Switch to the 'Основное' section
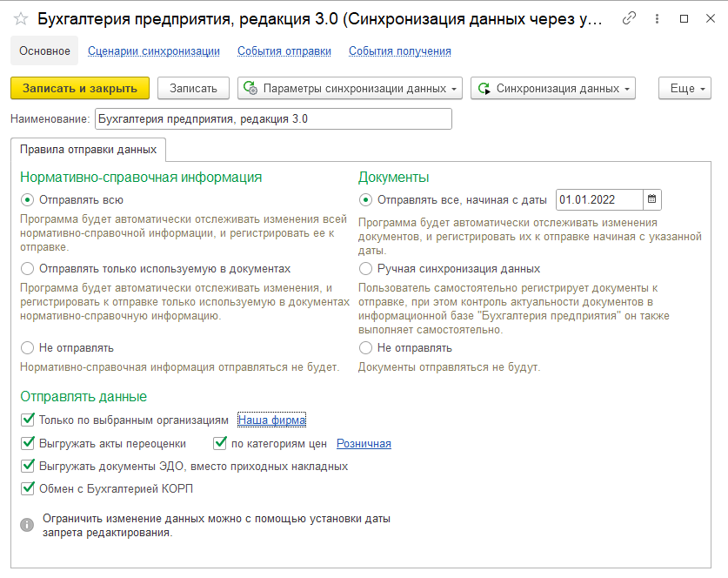This screenshot has width=728, height=578. pyautogui.click(x=44, y=50)
